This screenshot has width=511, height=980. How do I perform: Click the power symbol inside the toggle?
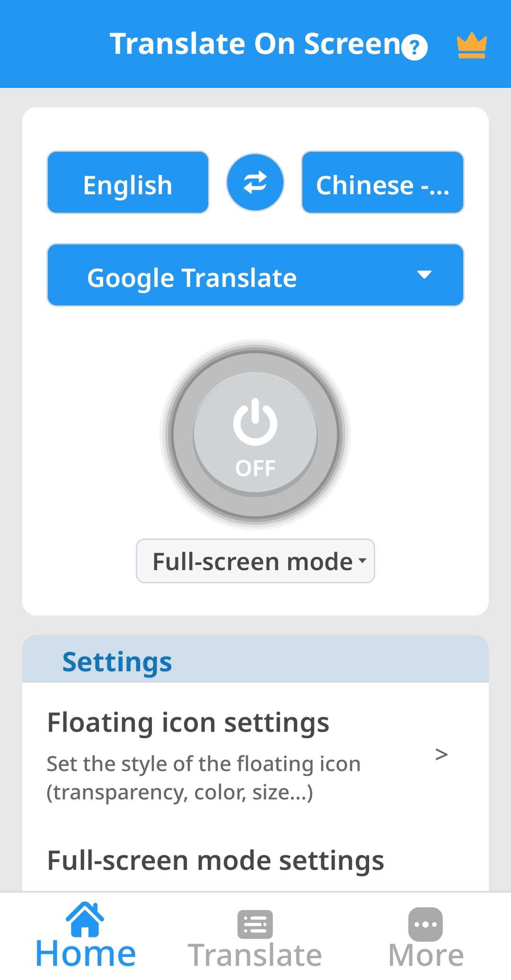[x=255, y=422]
